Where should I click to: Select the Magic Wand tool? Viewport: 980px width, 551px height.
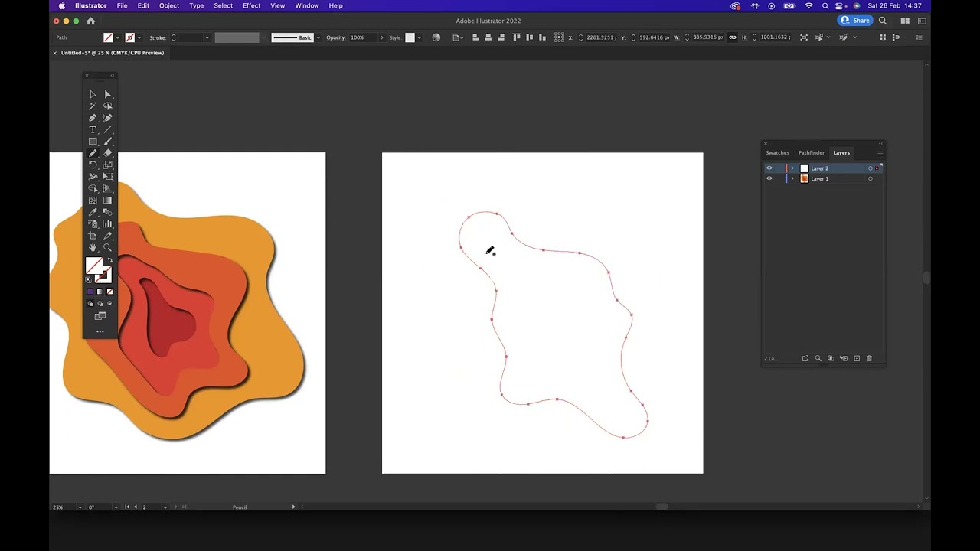coord(93,106)
